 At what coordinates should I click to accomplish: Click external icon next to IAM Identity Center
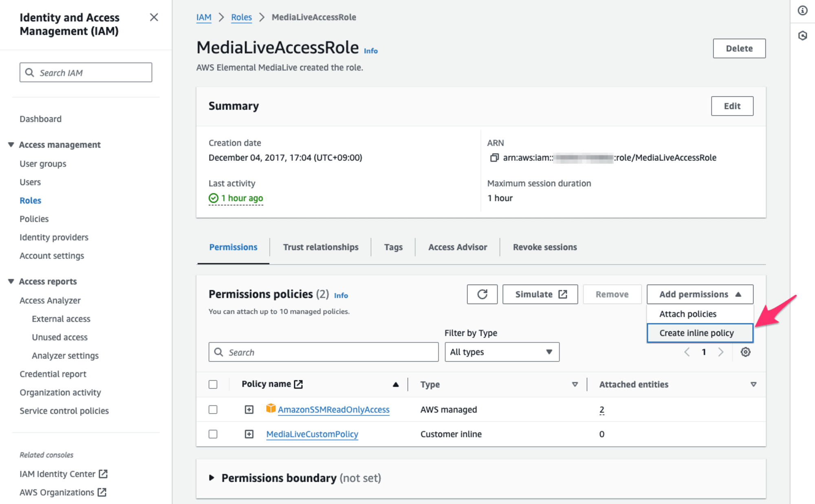pyautogui.click(x=103, y=474)
